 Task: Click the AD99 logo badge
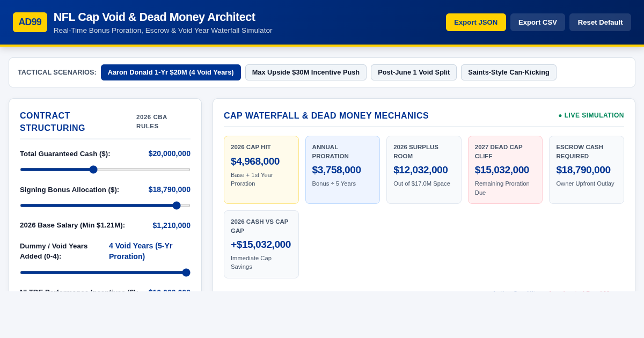30,22
